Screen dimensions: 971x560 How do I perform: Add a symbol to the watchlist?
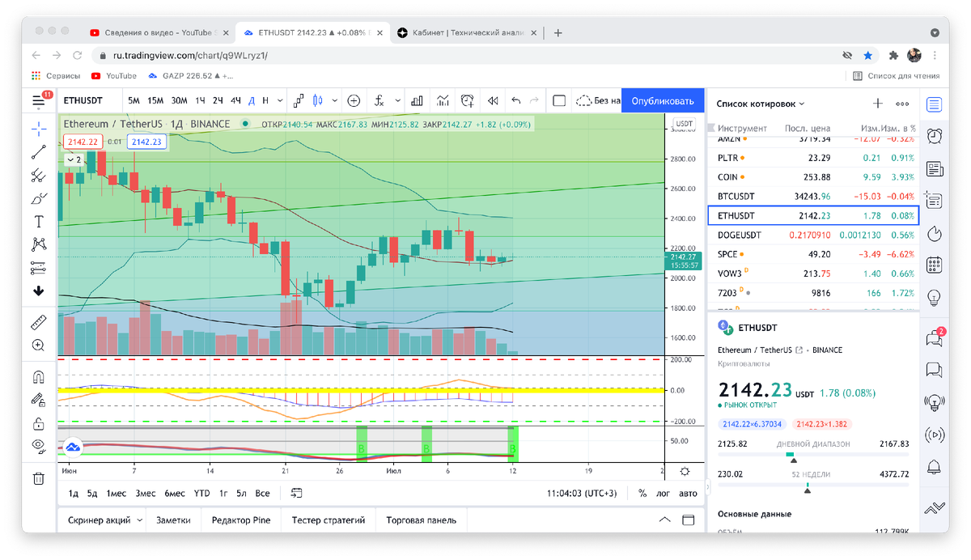coord(878,104)
